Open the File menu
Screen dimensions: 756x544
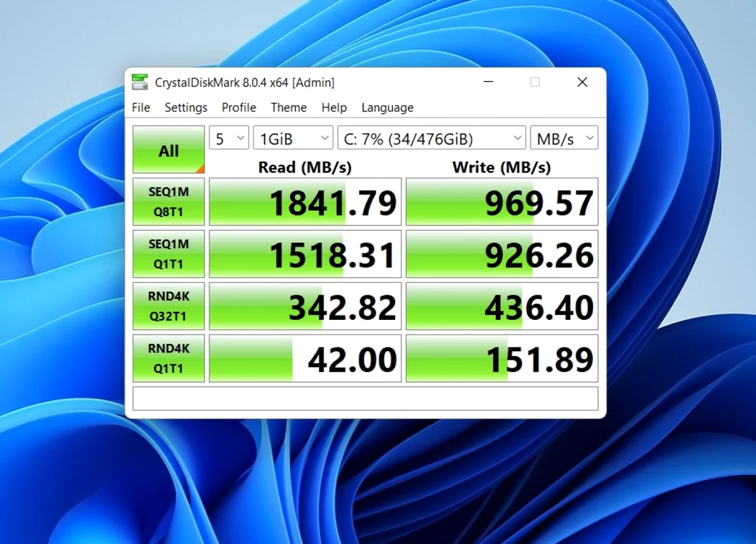click(x=141, y=107)
